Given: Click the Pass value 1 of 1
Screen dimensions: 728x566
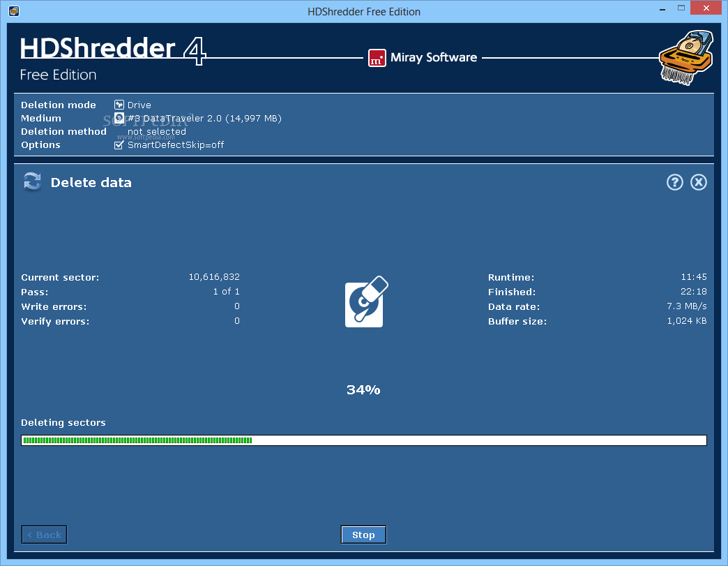Looking at the screenshot, I should (x=226, y=291).
